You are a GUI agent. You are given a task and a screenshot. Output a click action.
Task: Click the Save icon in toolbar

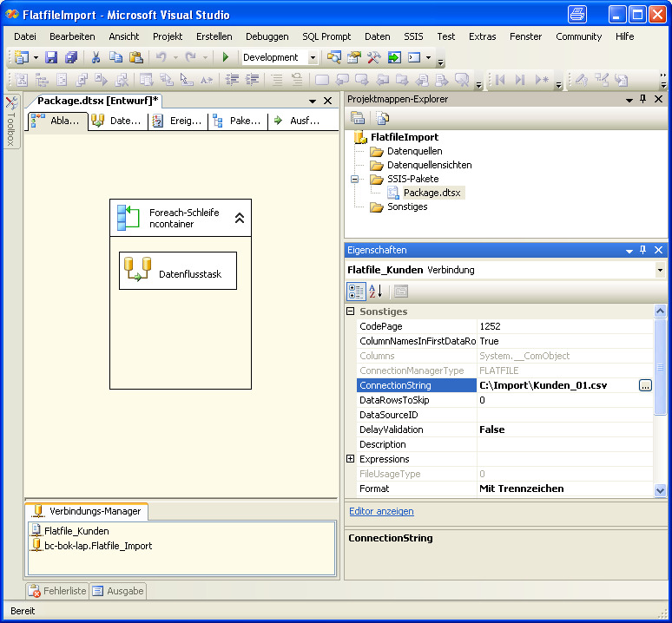point(51,57)
